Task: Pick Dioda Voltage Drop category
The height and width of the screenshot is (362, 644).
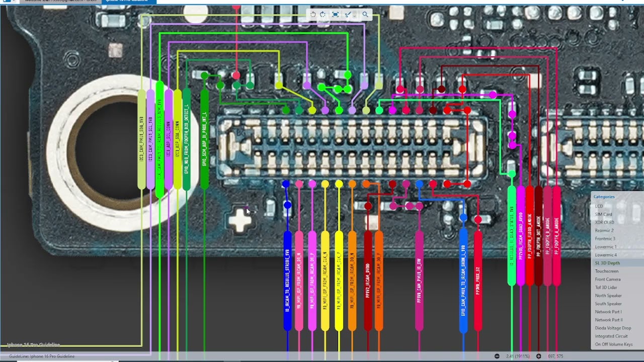Action: (613, 328)
